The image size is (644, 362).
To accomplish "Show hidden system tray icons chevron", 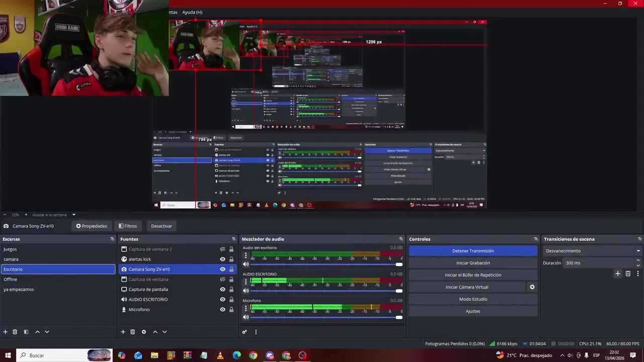I will pos(562,355).
